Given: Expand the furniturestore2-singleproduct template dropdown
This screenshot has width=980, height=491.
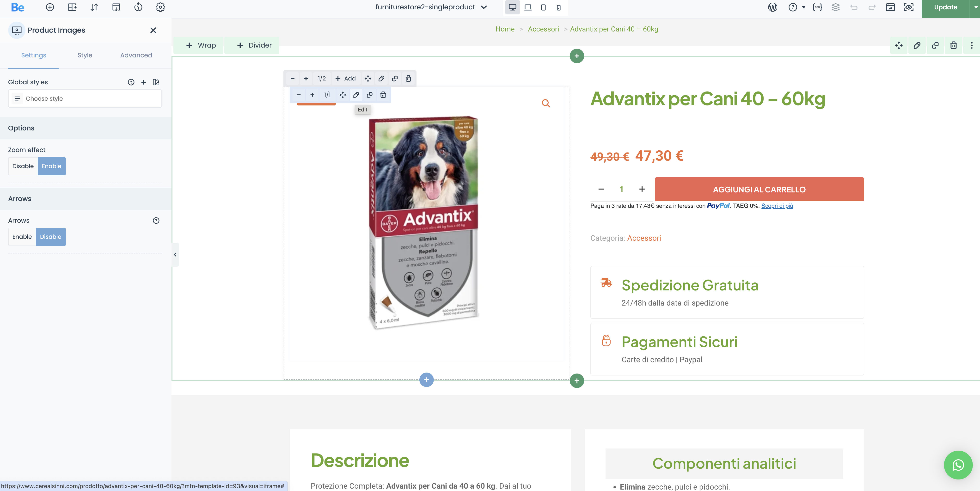Looking at the screenshot, I should (x=484, y=7).
